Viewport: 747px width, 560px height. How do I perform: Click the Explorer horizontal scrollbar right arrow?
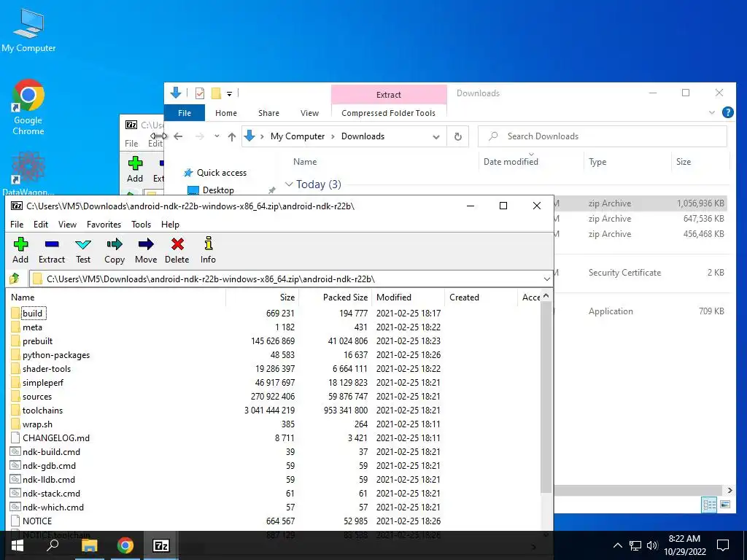tap(729, 490)
